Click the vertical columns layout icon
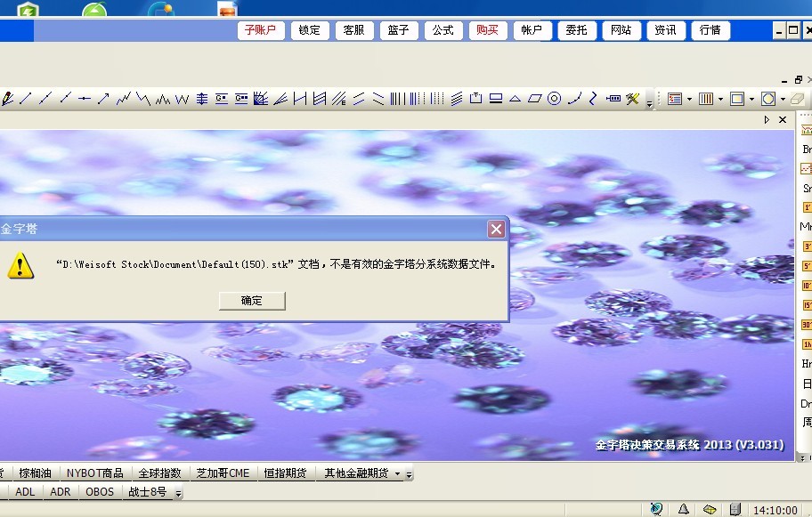The width and height of the screenshot is (812, 517). 706,99
